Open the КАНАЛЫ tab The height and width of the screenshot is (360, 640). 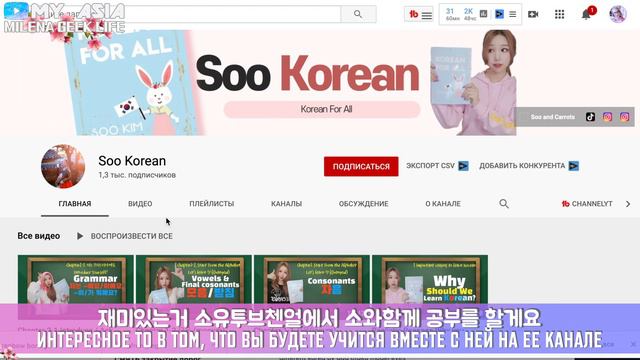287,204
